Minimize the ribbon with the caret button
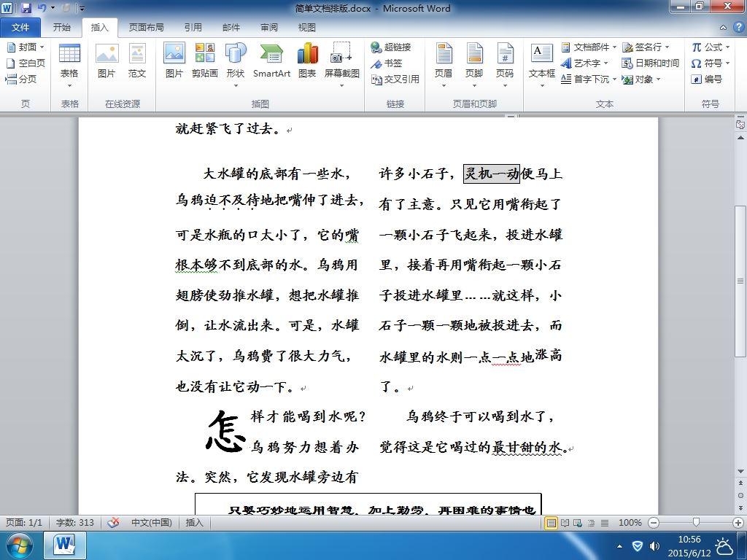 (x=723, y=28)
